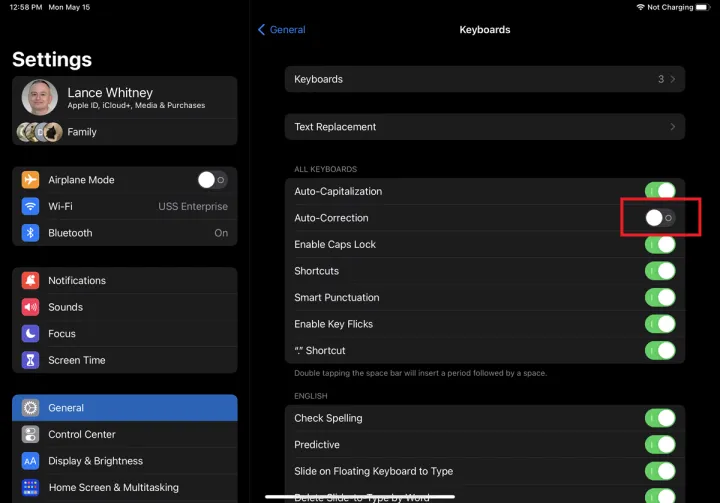Screen dimensions: 720x503
Task: Open Display & Brightness in the sidebar
Action: 125,461
